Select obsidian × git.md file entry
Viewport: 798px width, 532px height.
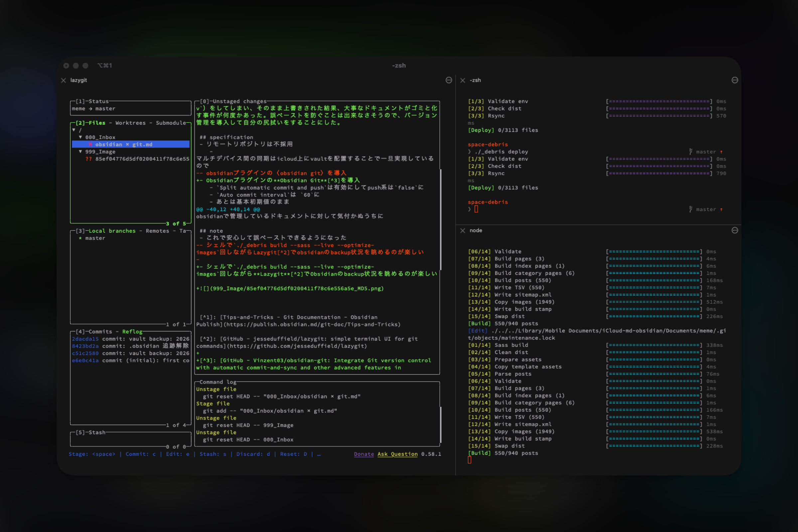[x=124, y=145]
